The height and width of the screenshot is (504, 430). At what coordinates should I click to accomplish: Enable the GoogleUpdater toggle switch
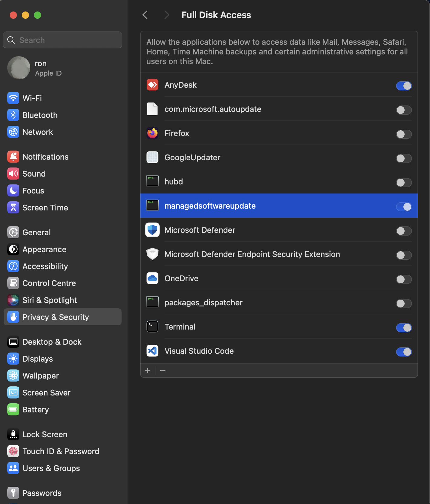pos(404,158)
